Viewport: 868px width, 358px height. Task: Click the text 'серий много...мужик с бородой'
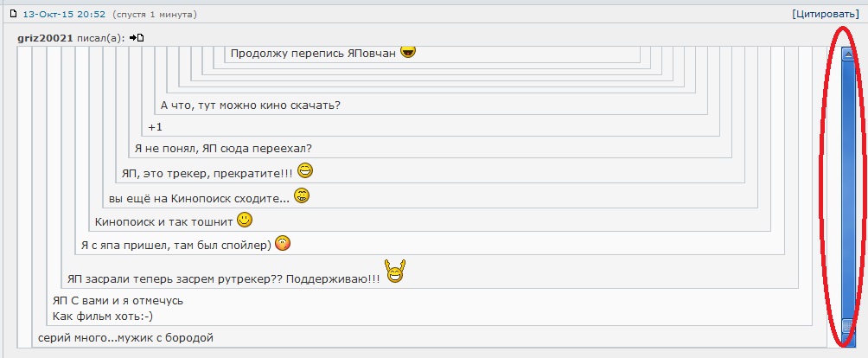tap(125, 337)
